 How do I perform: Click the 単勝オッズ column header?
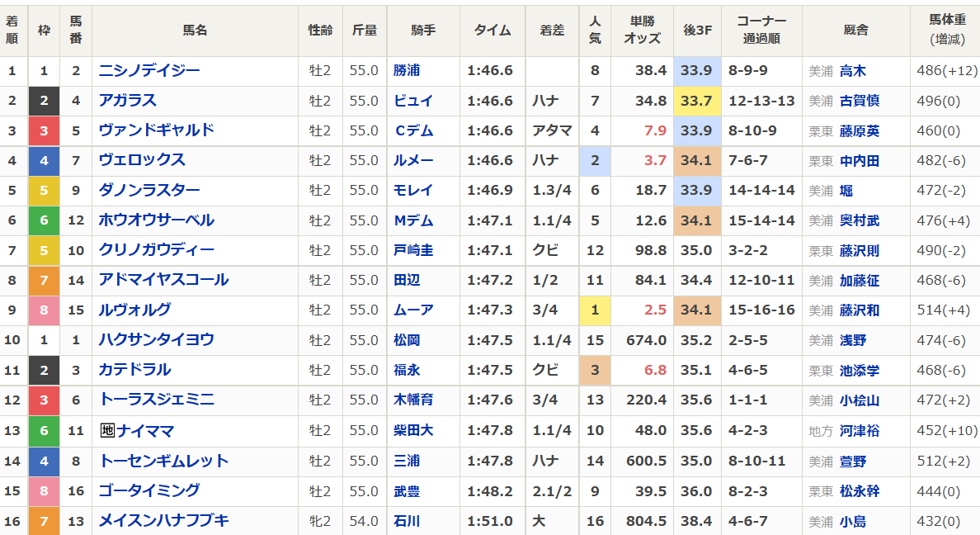coord(642,30)
